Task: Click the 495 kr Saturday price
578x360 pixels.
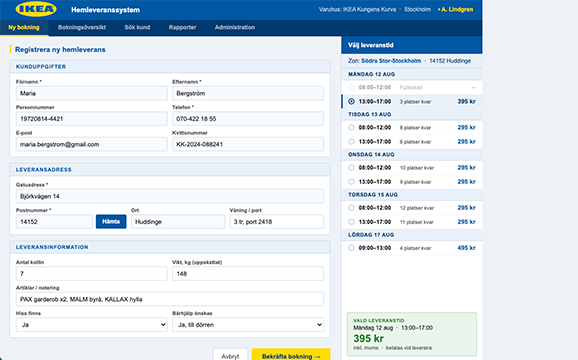Action: [466, 248]
